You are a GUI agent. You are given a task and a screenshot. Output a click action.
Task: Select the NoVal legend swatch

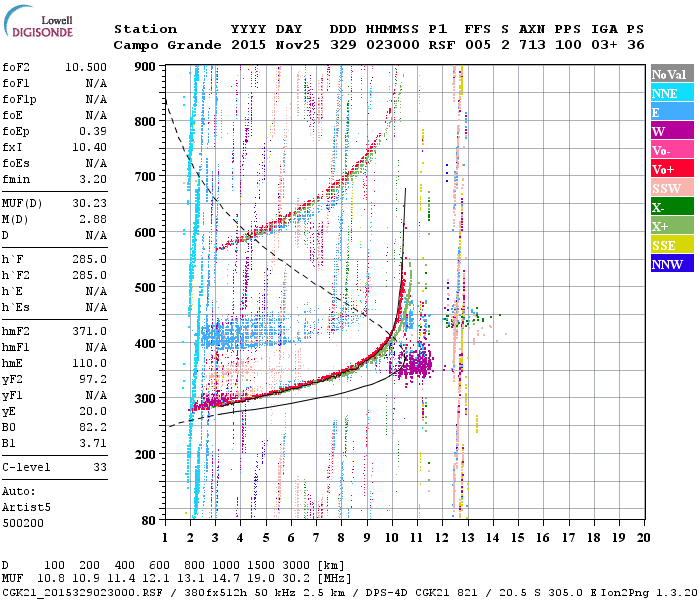coord(672,74)
